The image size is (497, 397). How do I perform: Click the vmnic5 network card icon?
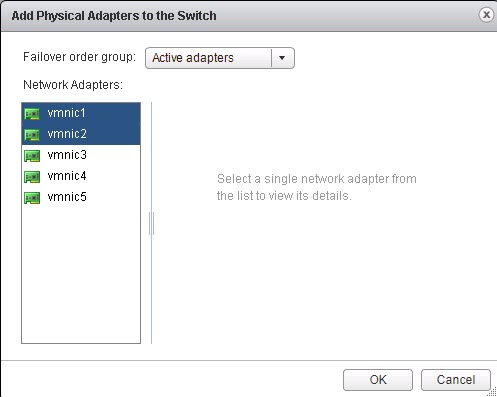coord(32,198)
